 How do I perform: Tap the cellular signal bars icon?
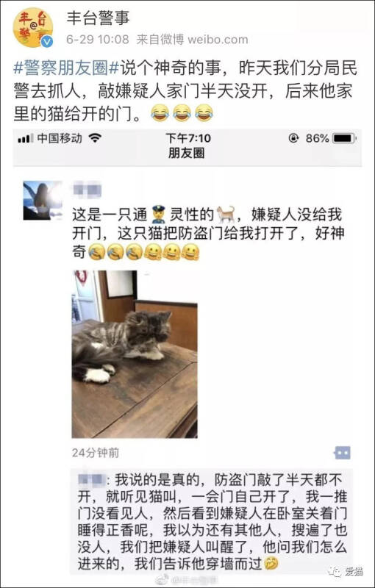pos(26,139)
